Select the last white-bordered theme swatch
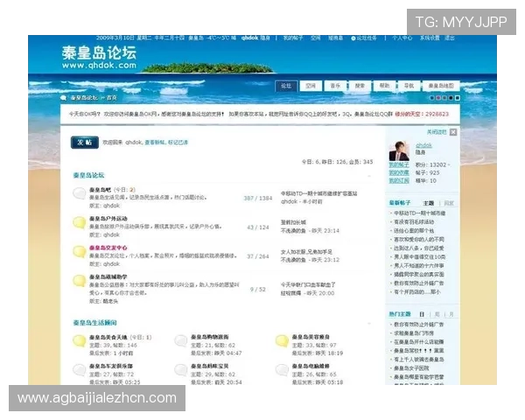Screen dimensions: 525x420 tap(458, 98)
